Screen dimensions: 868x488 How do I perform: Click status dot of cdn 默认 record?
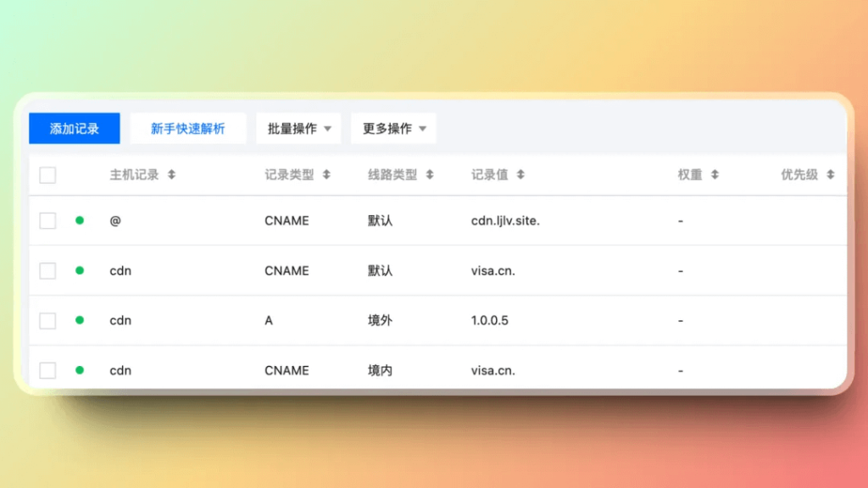click(x=80, y=270)
